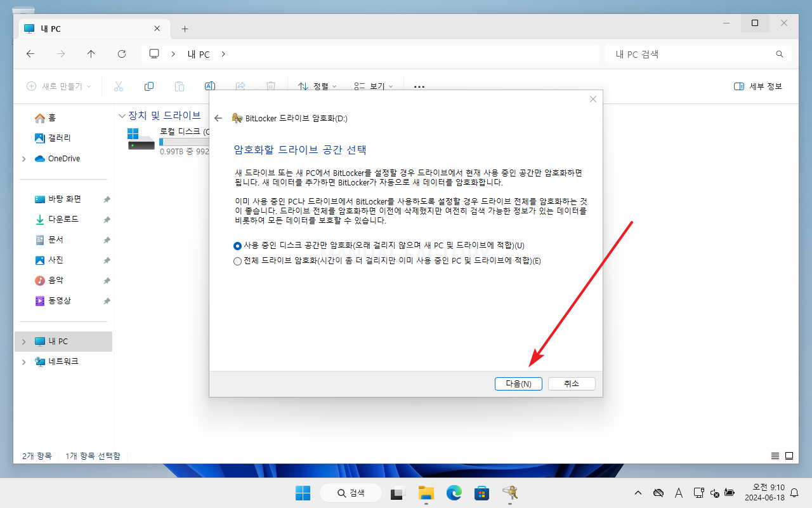812x508 pixels.
Task: Open the 정렬 (Sort) dropdown
Action: click(x=317, y=86)
